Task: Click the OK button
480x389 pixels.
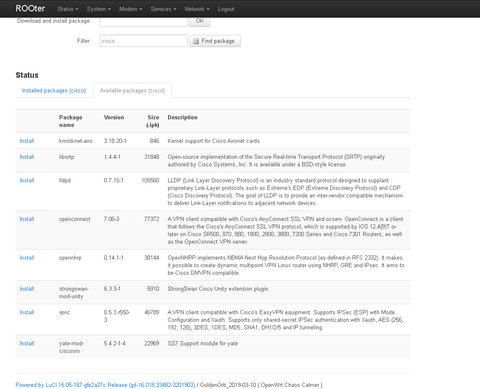Action: 200,21
